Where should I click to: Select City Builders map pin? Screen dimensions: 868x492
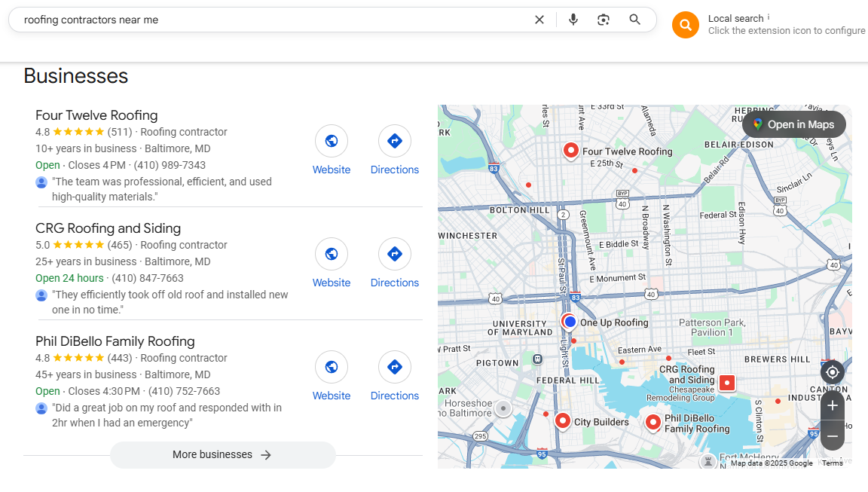562,421
